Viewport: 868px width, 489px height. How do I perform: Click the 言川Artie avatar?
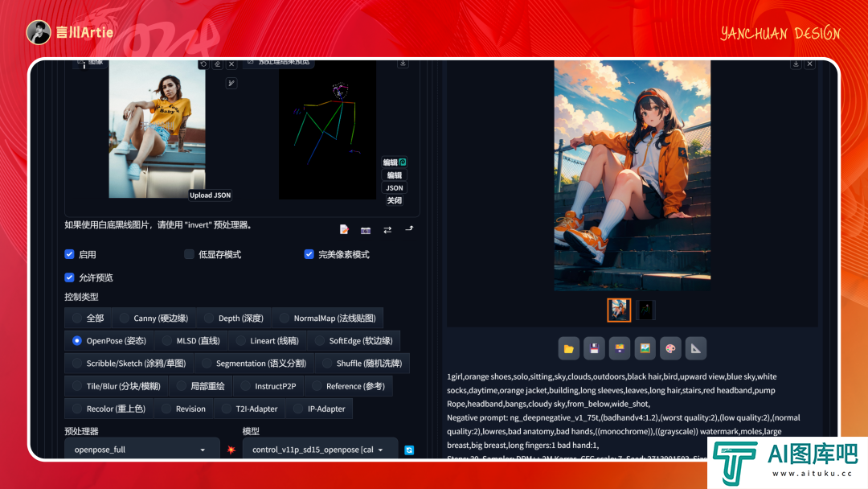tap(39, 32)
